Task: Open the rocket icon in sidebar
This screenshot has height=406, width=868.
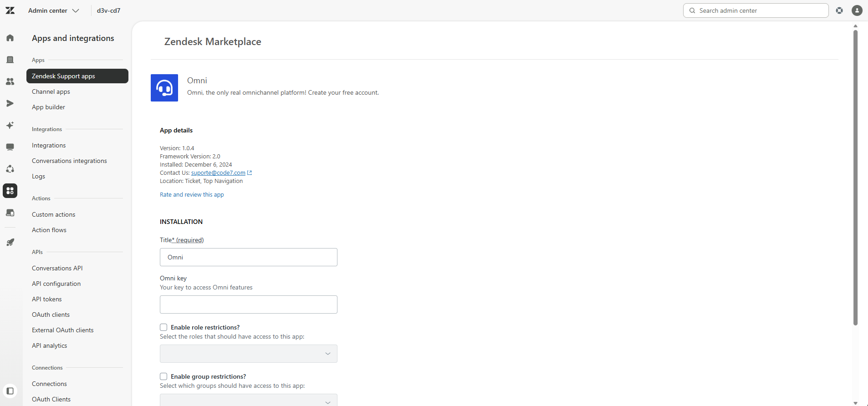Action: click(x=10, y=242)
